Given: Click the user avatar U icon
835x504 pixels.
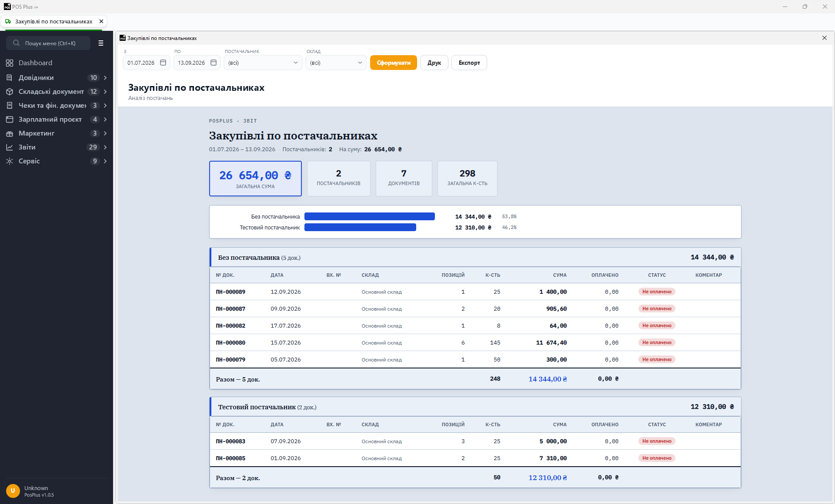Looking at the screenshot, I should (x=13, y=491).
